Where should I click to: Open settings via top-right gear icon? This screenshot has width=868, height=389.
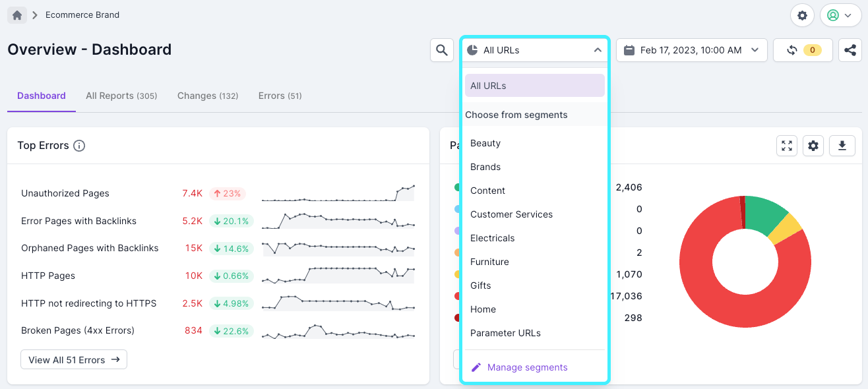pos(802,15)
